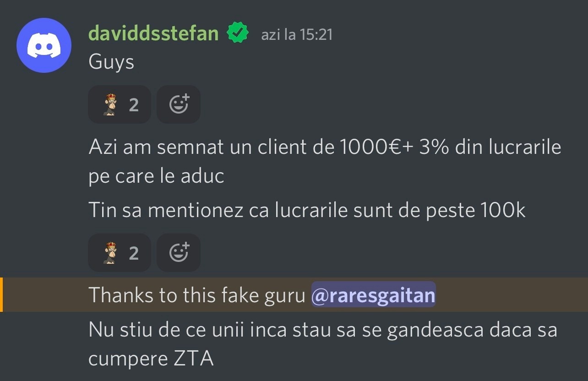Open the daviddsstefan username profile

point(153,33)
